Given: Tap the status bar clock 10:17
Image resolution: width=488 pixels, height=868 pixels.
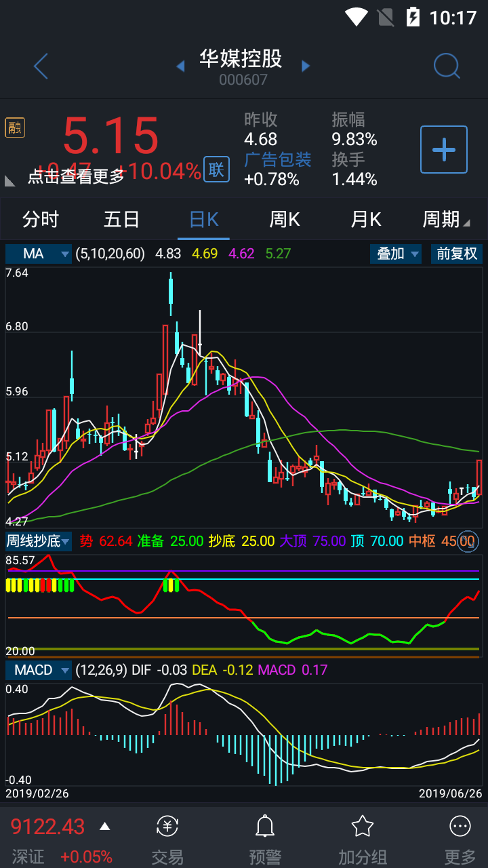Looking at the screenshot, I should click(453, 17).
